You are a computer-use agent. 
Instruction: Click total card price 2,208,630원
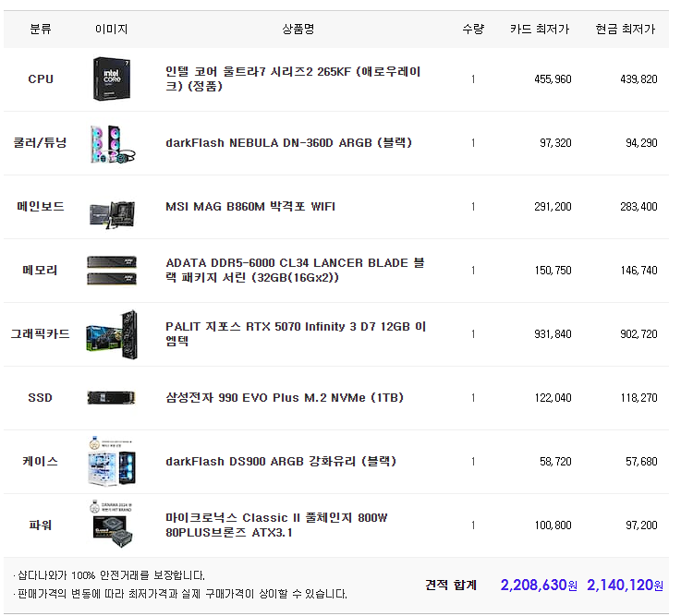(539, 586)
